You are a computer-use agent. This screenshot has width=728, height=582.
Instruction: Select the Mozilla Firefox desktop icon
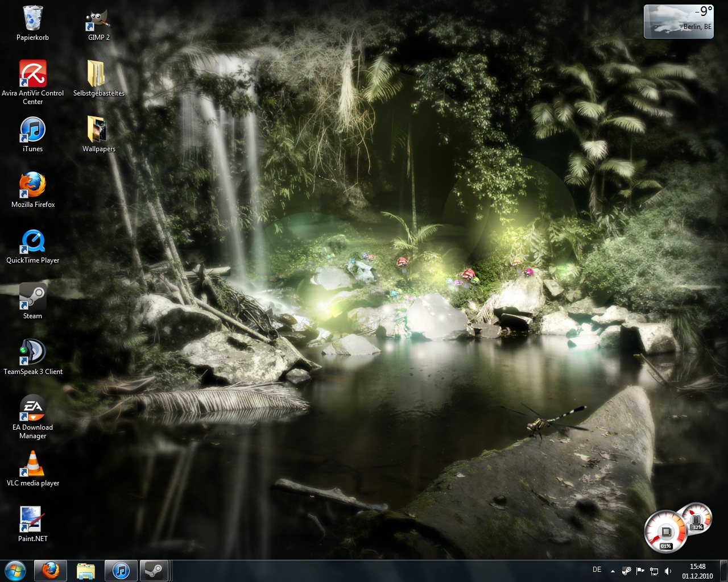32,186
